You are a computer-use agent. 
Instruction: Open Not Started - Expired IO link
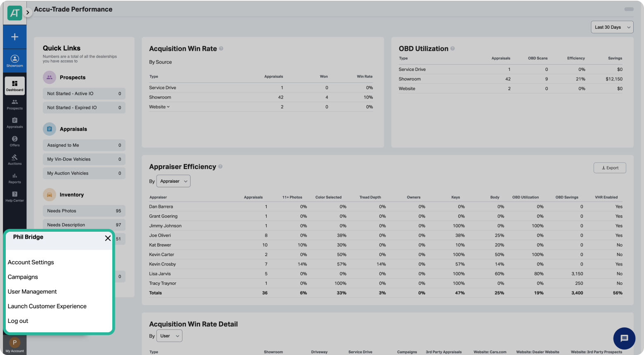84,108
